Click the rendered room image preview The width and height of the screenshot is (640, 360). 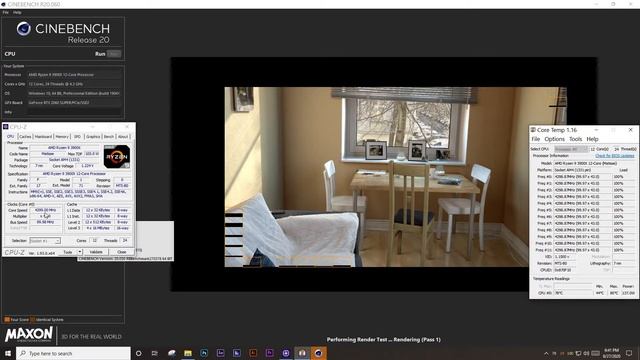[x=395, y=177]
